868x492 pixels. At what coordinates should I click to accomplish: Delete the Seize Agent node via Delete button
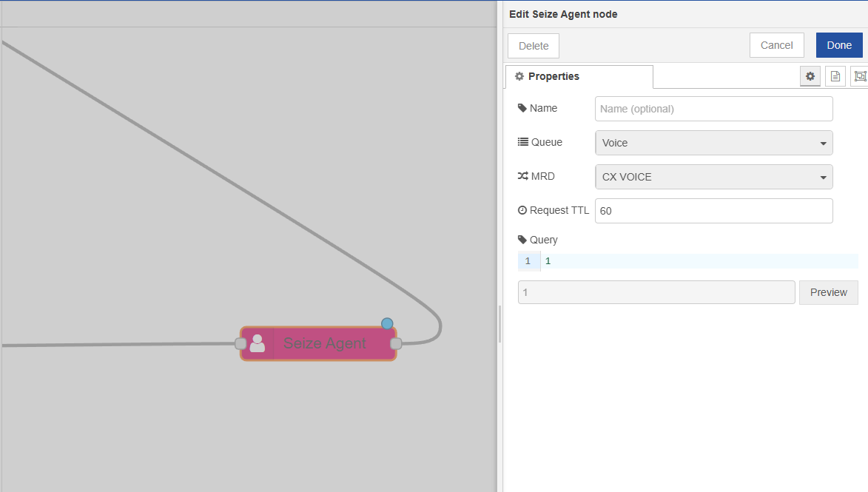click(533, 46)
